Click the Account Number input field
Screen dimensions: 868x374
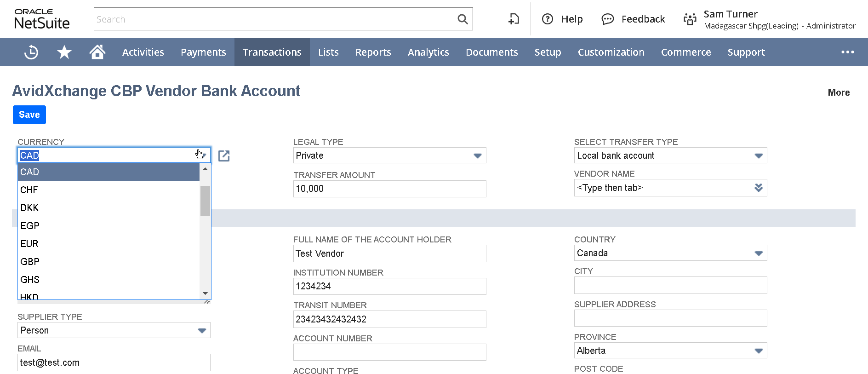click(389, 352)
